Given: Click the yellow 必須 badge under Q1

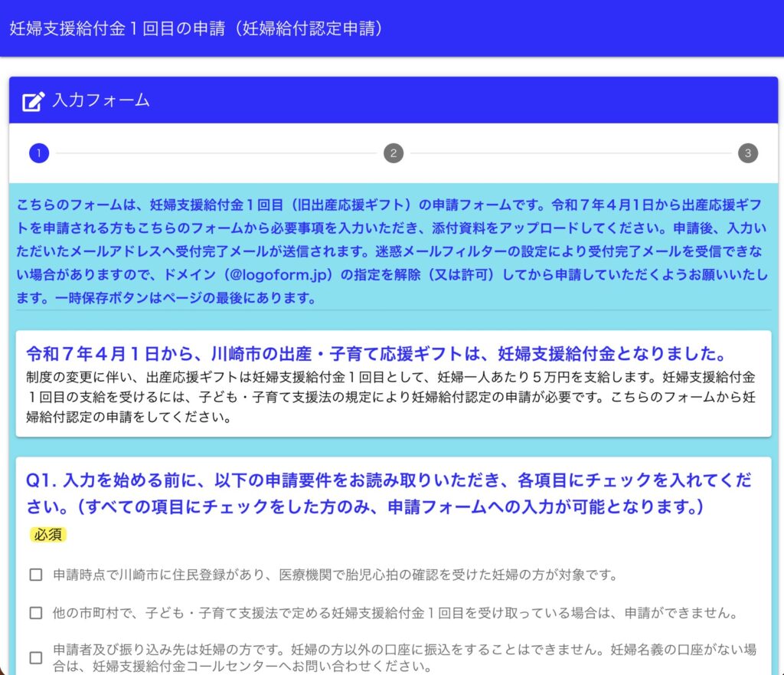Looking at the screenshot, I should point(48,535).
